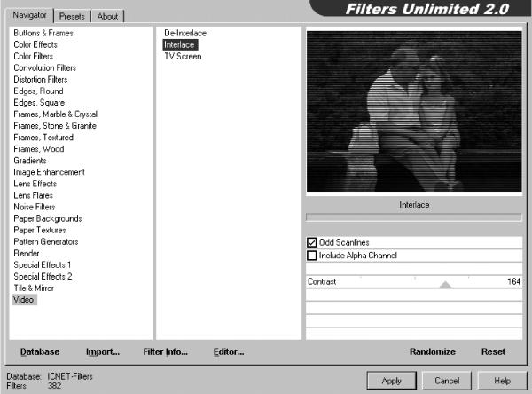
Task: Select Special Effects 1 category
Action: point(42,264)
